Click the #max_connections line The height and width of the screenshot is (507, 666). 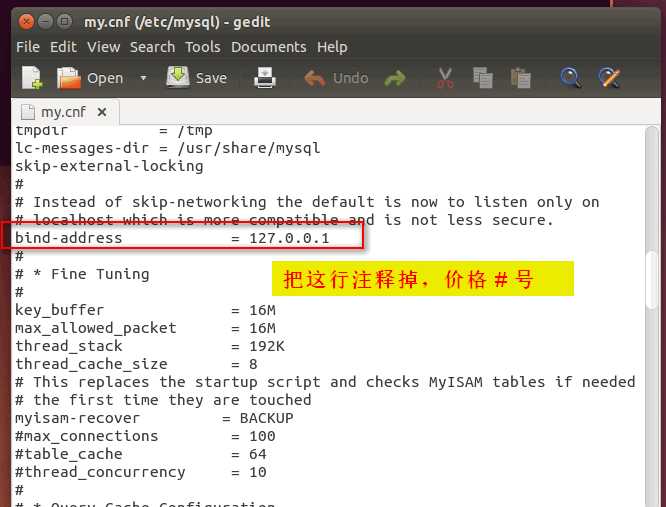pos(145,436)
